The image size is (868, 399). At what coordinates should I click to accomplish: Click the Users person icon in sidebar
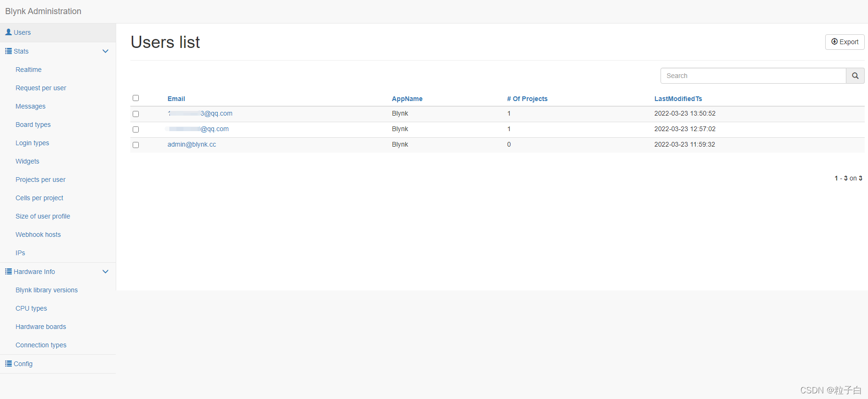[8, 32]
